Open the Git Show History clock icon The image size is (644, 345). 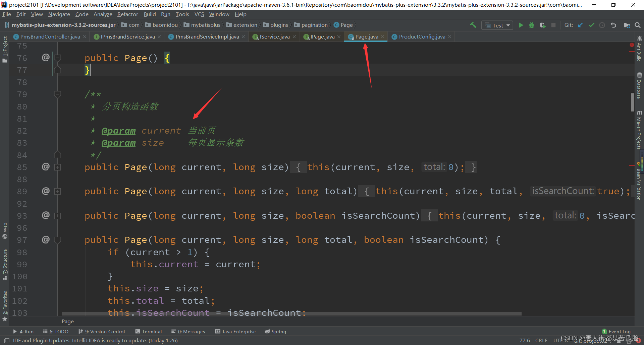click(x=602, y=25)
